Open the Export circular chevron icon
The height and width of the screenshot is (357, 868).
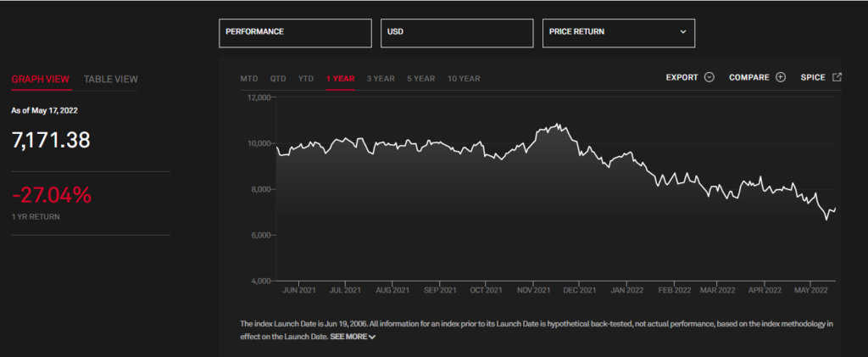(x=709, y=77)
